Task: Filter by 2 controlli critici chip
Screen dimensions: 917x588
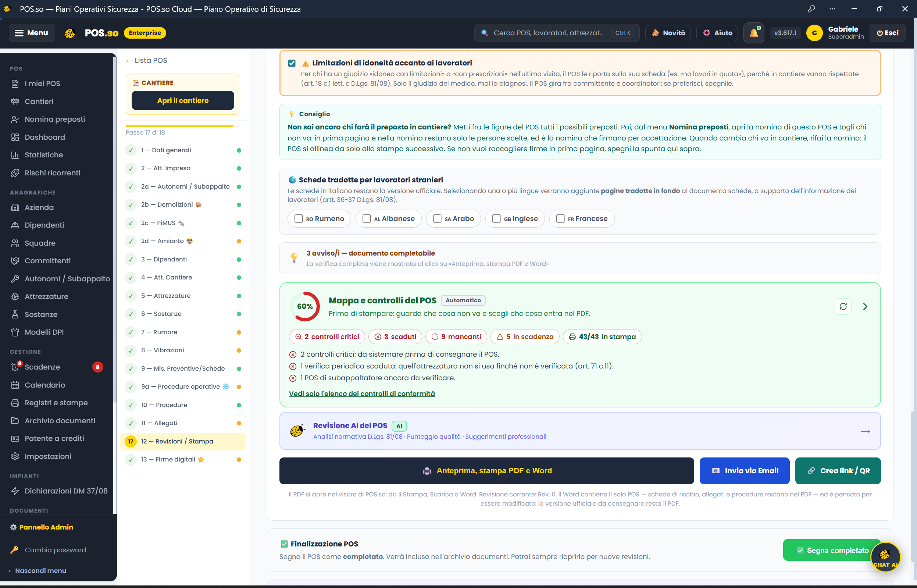Action: [327, 336]
